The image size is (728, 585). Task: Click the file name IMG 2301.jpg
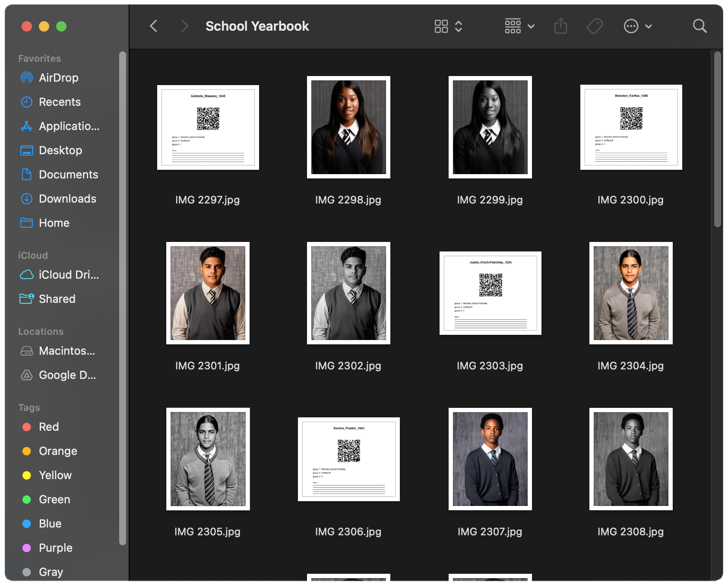[208, 366]
